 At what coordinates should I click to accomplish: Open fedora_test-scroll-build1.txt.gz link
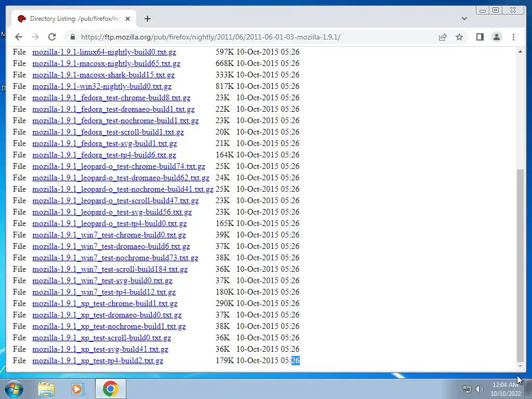(x=108, y=132)
